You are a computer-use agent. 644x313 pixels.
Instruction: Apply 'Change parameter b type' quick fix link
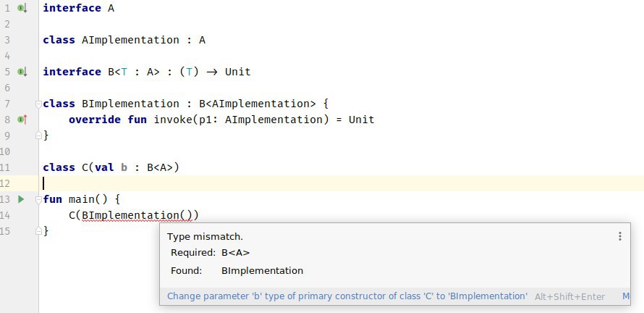pyautogui.click(x=347, y=296)
